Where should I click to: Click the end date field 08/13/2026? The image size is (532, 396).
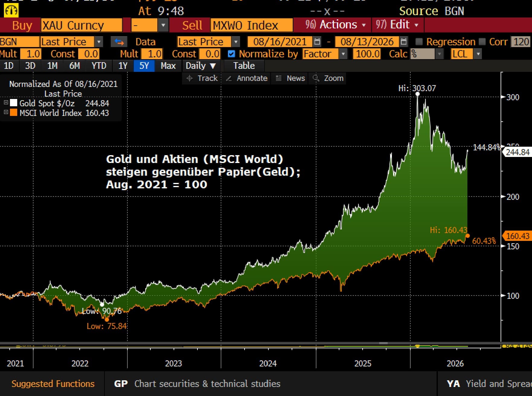point(367,42)
